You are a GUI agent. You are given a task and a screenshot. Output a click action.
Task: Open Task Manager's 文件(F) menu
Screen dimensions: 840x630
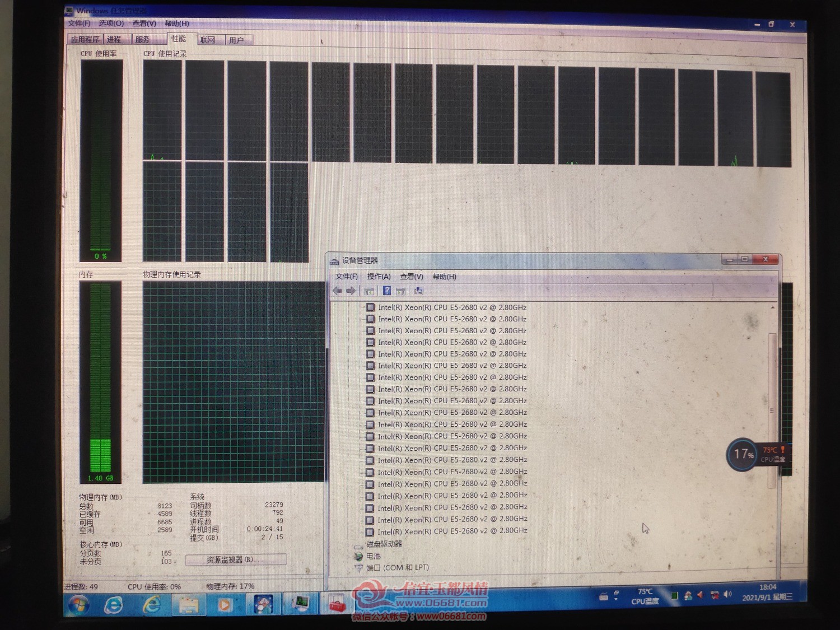[x=78, y=24]
